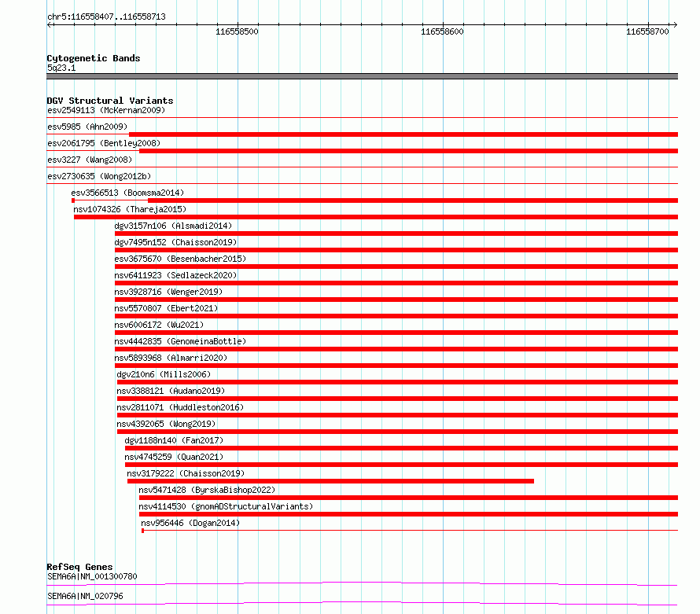This screenshot has width=700, height=614.
Task: Click the small red start block of esv3566513
Action: 73,200
